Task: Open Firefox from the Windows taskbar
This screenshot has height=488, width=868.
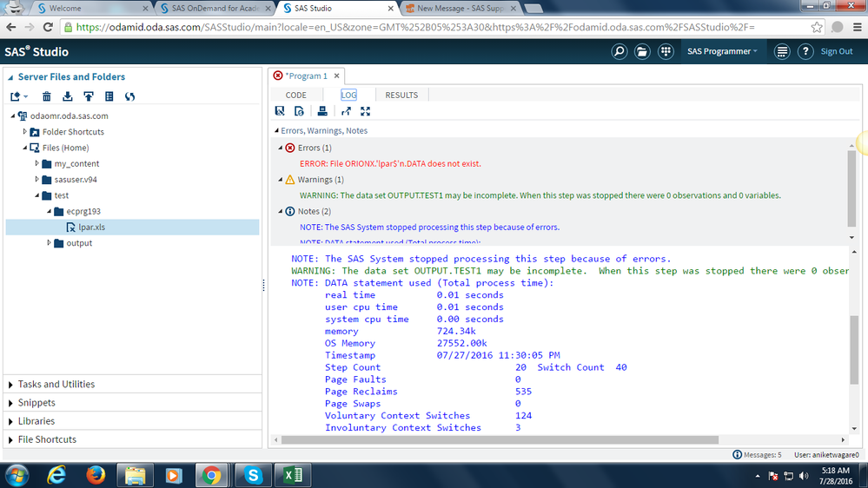Action: [x=96, y=475]
